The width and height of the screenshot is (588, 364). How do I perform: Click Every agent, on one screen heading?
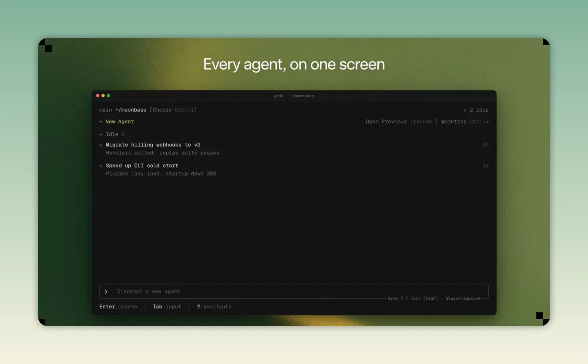point(294,64)
